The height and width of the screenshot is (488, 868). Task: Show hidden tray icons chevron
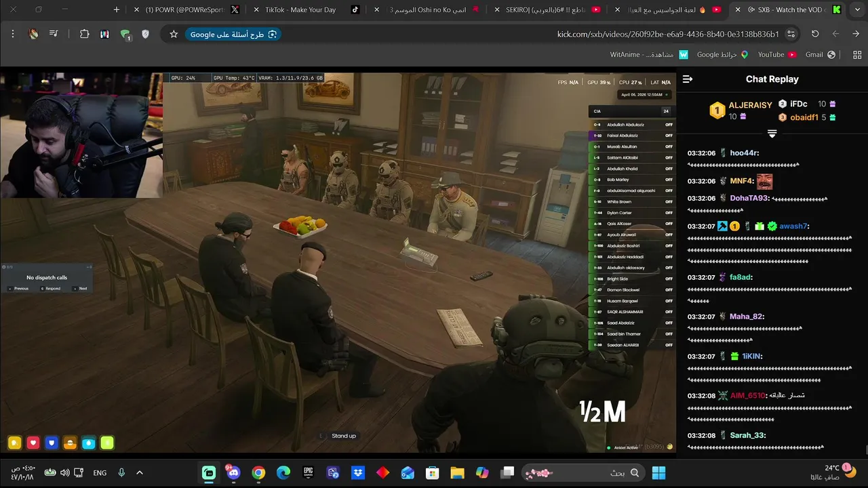coord(140,472)
